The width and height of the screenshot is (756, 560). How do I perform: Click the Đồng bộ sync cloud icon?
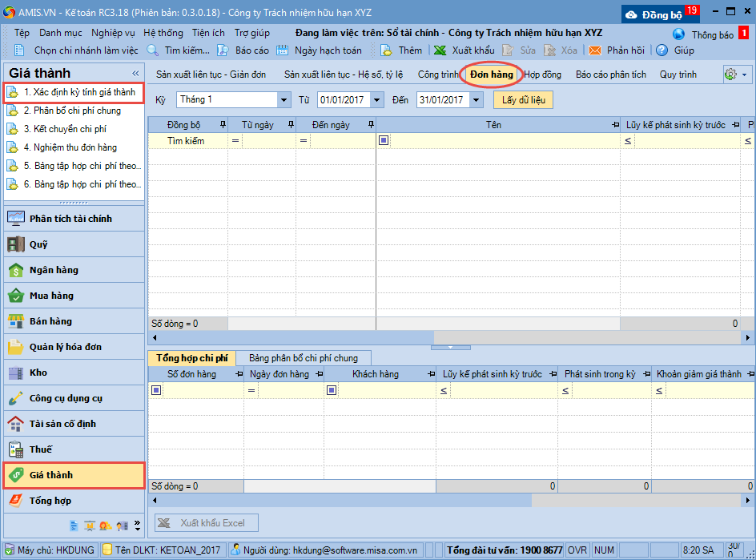click(x=631, y=14)
